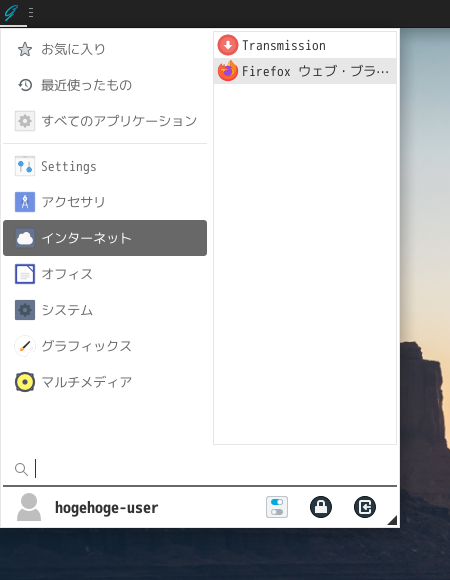Screen dimensions: 450x580
Task: Click the log out button
Action: [365, 507]
